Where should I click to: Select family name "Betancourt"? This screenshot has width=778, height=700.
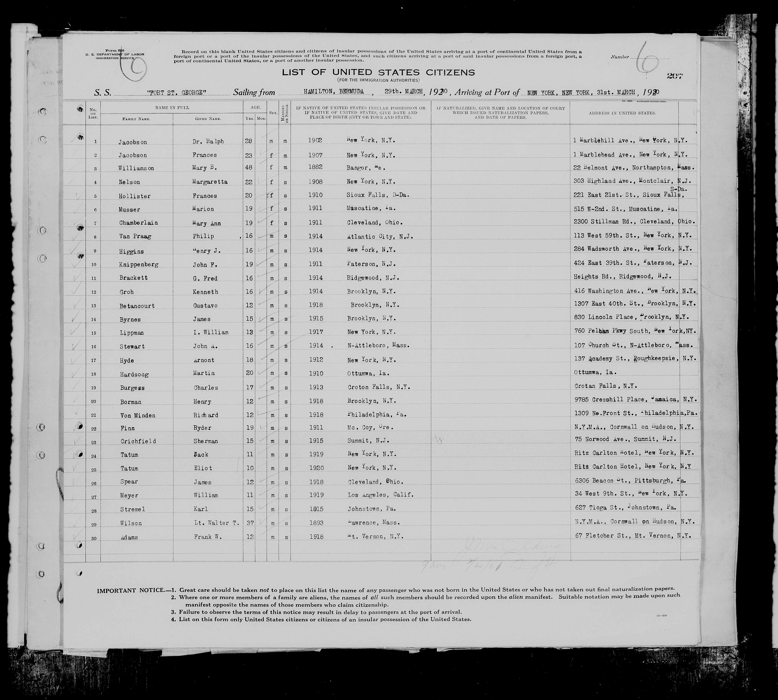click(x=137, y=306)
